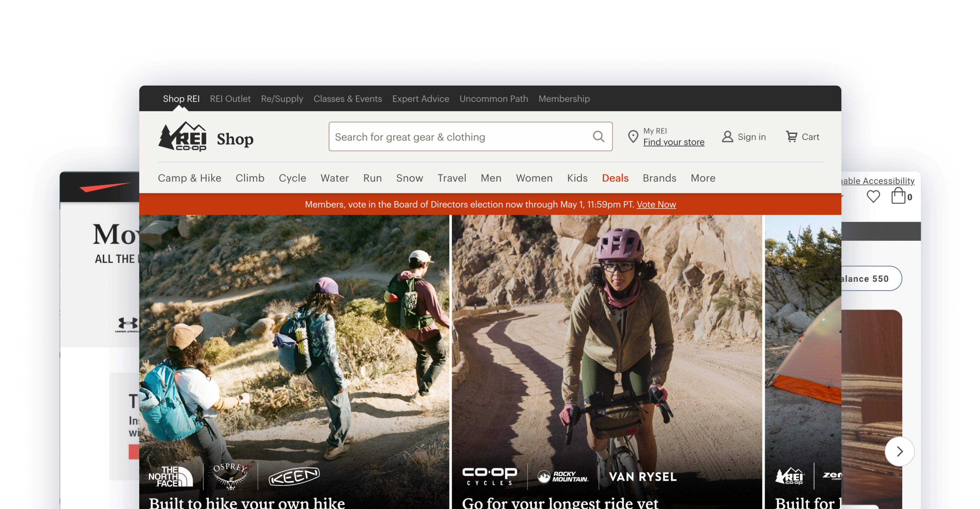The height and width of the screenshot is (509, 980).
Task: Click the heart wishlist icon
Action: pos(873,196)
